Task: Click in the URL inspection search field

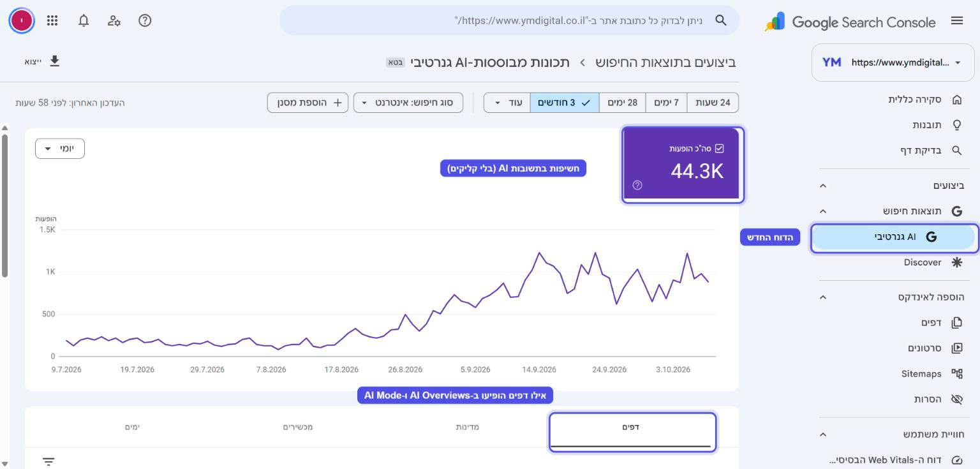Action: (x=509, y=20)
